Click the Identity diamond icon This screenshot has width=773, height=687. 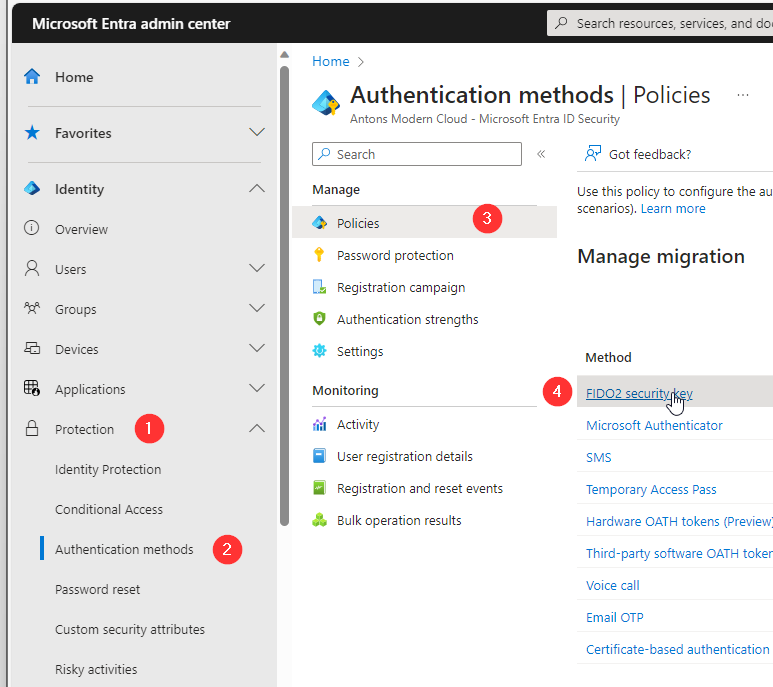click(x=32, y=188)
